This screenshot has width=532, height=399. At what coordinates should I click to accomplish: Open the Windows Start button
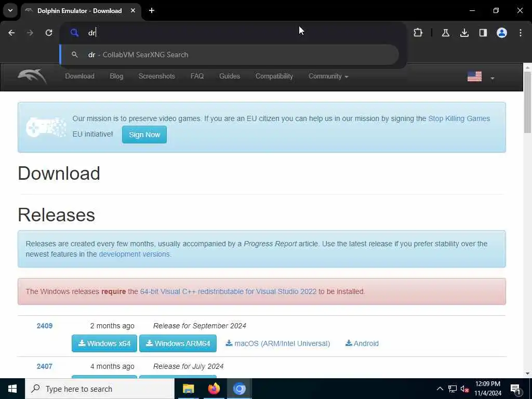tap(12, 389)
